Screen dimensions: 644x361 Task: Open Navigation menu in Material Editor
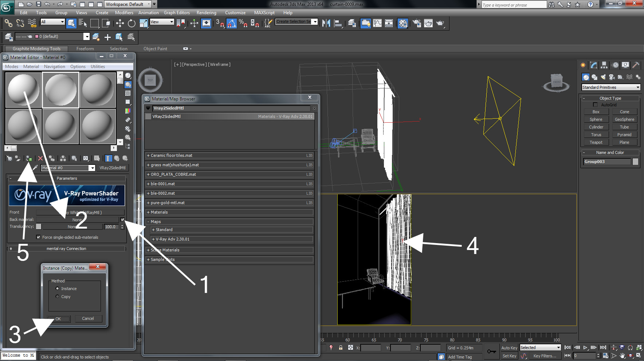(x=55, y=67)
